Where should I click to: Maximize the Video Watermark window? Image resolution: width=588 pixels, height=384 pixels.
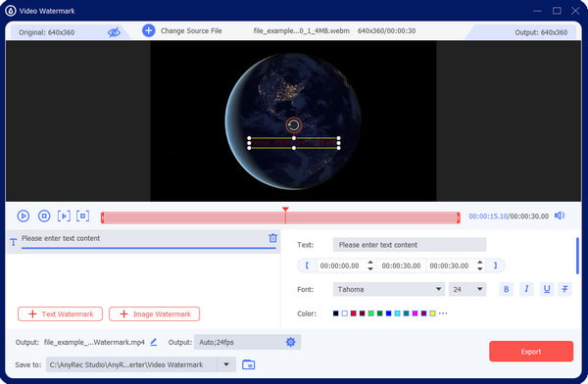click(x=557, y=11)
